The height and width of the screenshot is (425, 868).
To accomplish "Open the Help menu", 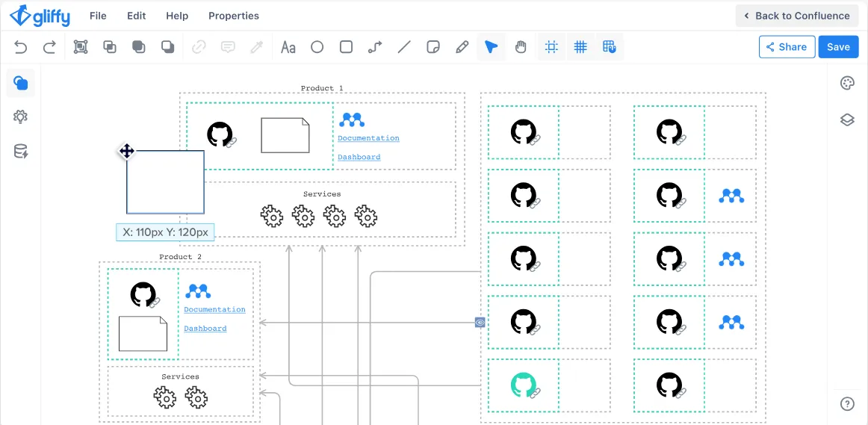I will point(177,16).
